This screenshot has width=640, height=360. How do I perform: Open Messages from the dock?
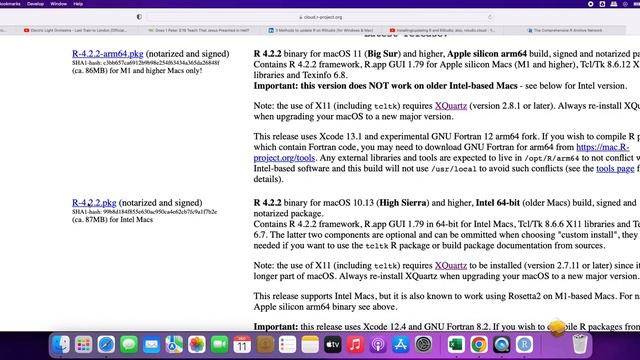tap(129, 344)
